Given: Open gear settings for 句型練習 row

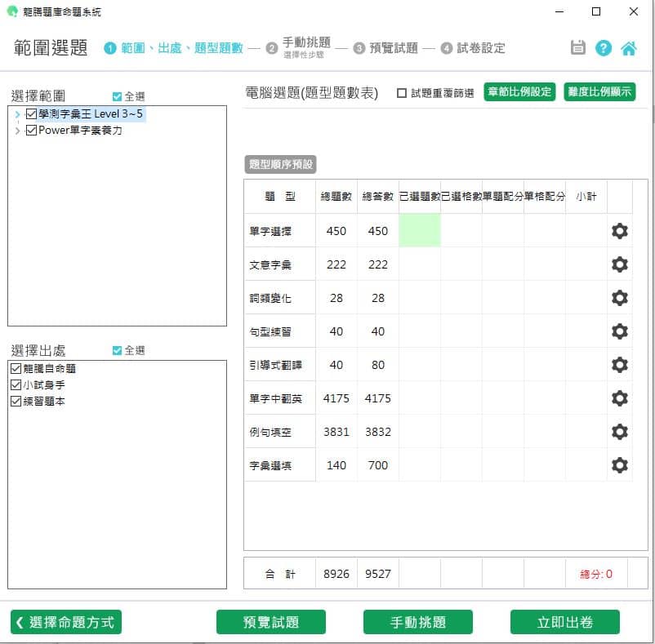Looking at the screenshot, I should pos(620,331).
